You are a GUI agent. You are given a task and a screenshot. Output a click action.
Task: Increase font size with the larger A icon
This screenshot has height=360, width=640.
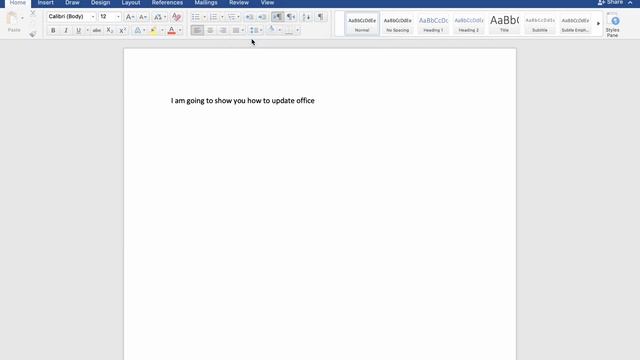point(130,17)
